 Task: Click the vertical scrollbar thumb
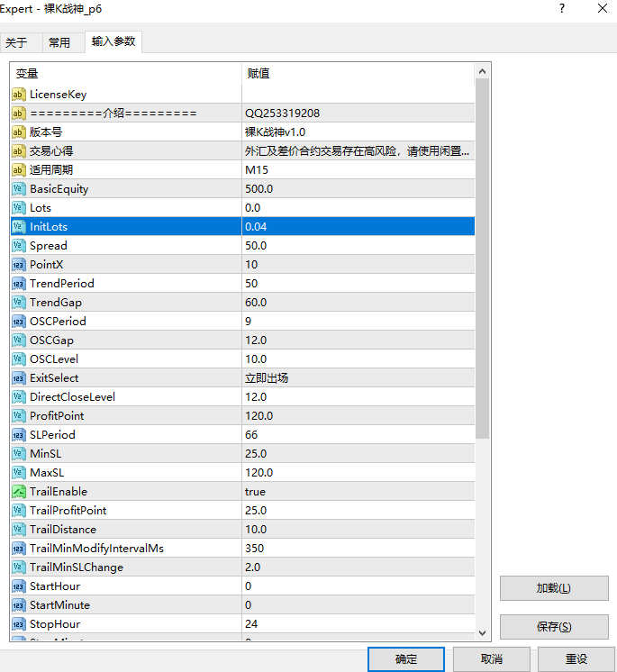(483, 259)
